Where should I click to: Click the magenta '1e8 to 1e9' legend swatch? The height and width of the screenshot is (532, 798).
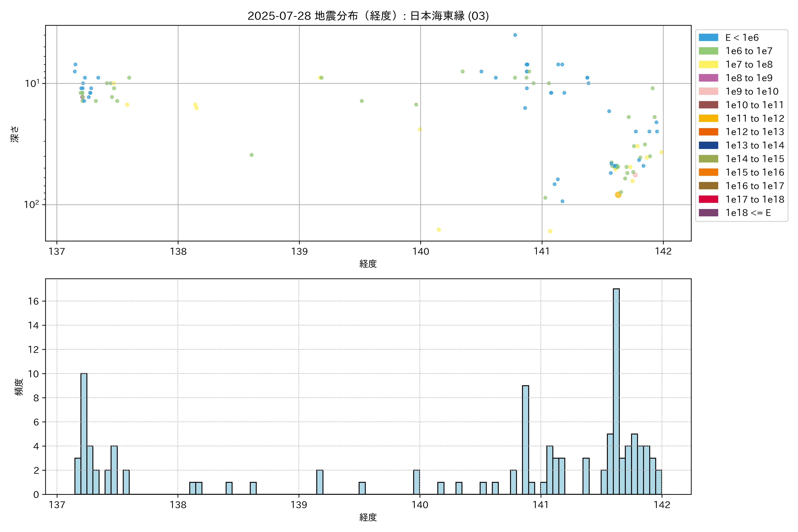(708, 78)
